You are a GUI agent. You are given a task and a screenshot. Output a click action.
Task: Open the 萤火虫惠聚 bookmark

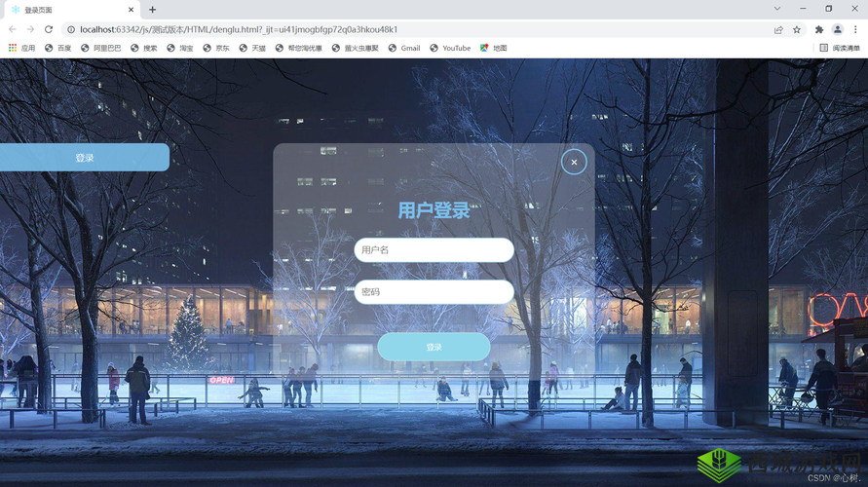(x=355, y=48)
